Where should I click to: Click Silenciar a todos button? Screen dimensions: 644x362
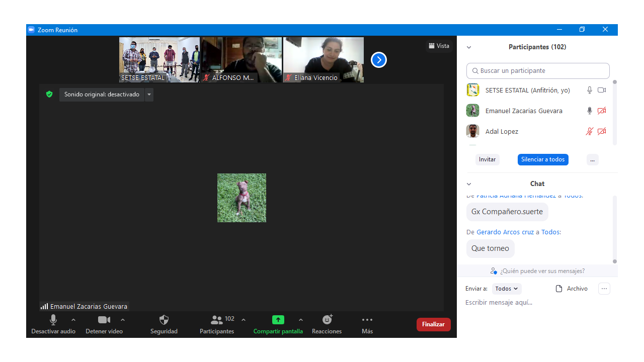(543, 159)
